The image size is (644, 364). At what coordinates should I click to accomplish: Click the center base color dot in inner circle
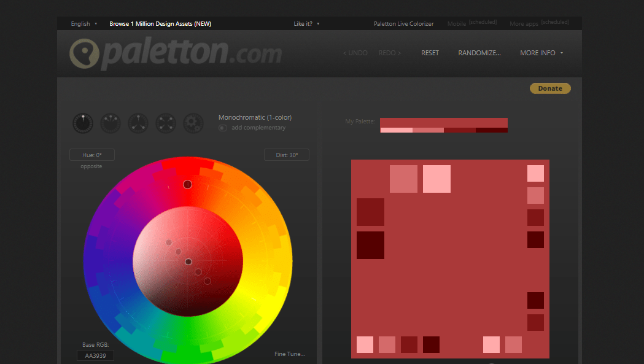click(x=188, y=261)
